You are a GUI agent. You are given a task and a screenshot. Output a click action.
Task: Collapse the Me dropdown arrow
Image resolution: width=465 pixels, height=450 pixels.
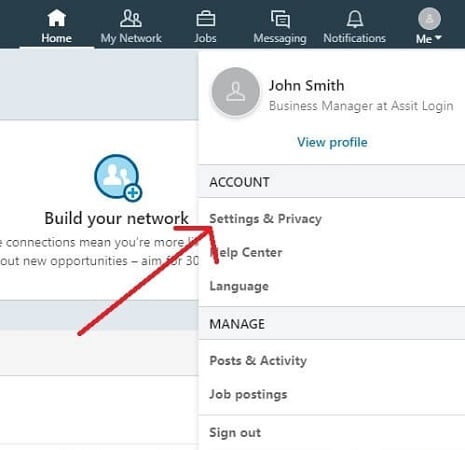(438, 38)
